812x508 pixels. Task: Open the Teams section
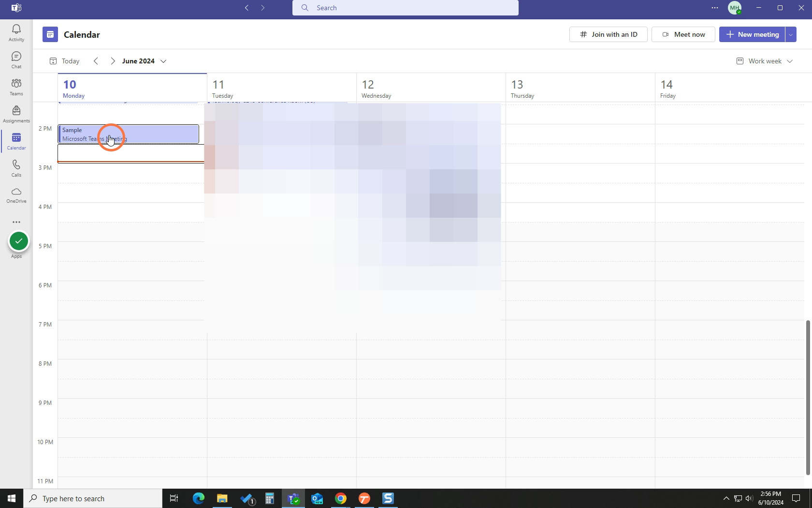tap(16, 87)
